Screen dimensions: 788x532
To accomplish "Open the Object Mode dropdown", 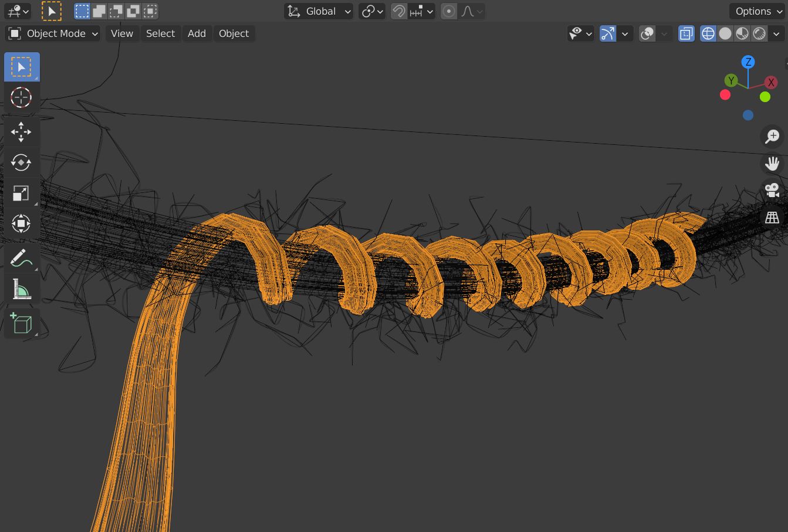I will 53,34.
